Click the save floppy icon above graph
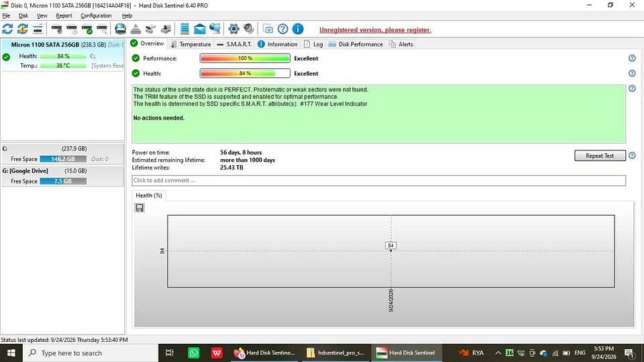Screen dimensions: 644x362 140,208
